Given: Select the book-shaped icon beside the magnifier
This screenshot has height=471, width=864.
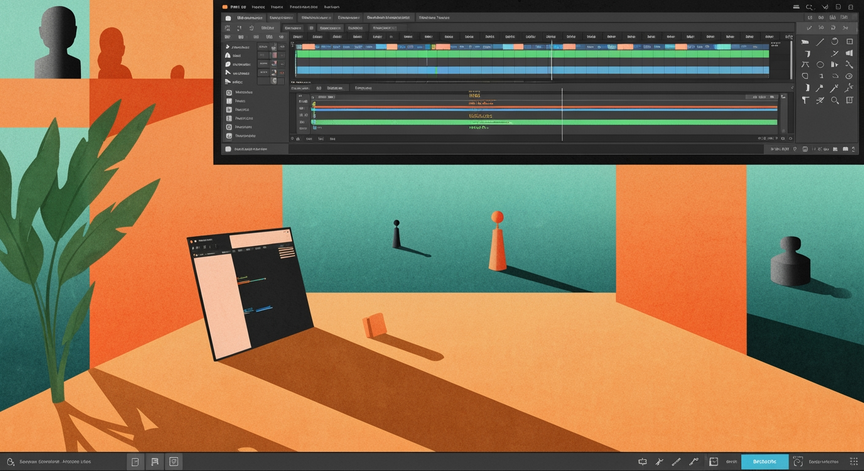Looking at the screenshot, I should point(850,100).
